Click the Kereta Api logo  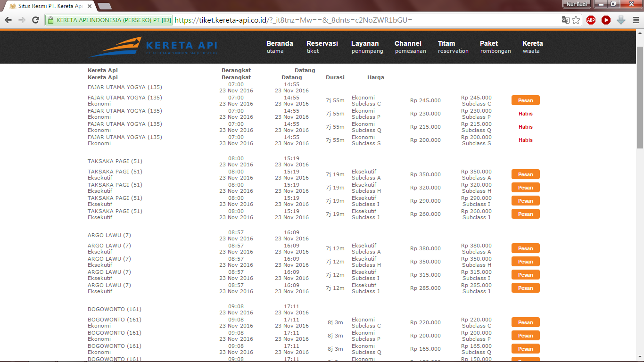[x=153, y=47]
